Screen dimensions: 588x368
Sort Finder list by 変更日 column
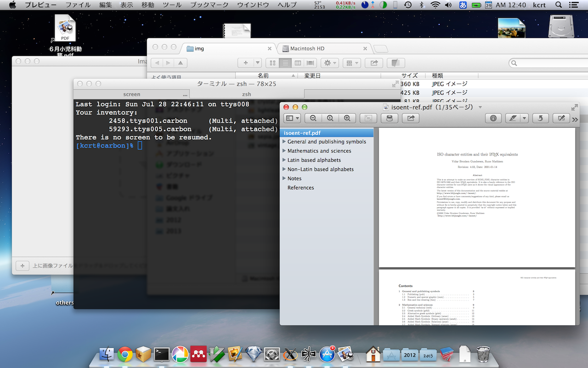coord(339,75)
